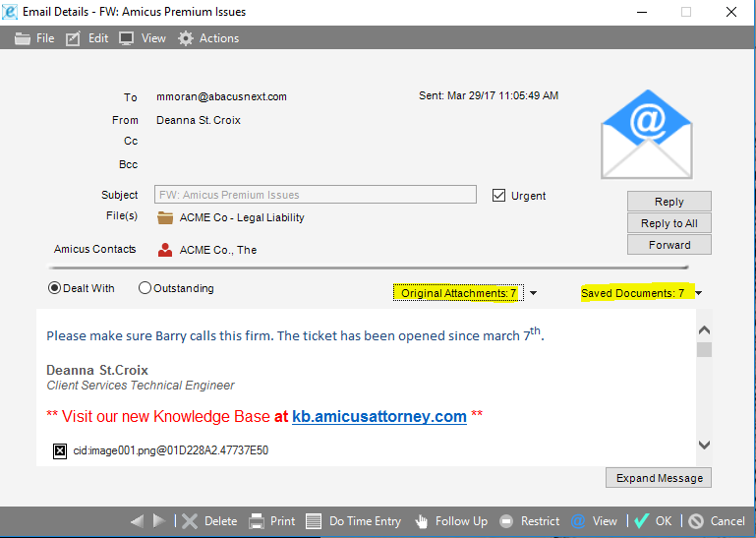This screenshot has height=538, width=756.
Task: Toggle the Urgent checkbox
Action: point(498,196)
